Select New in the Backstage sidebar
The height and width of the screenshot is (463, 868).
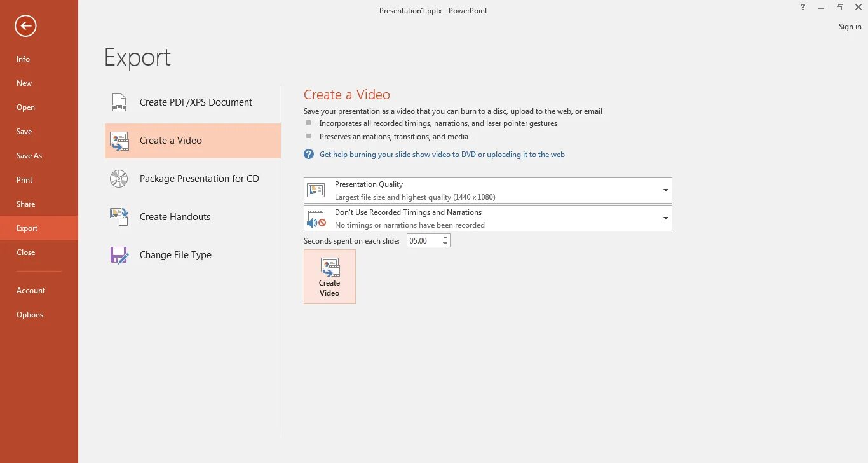coord(39,83)
